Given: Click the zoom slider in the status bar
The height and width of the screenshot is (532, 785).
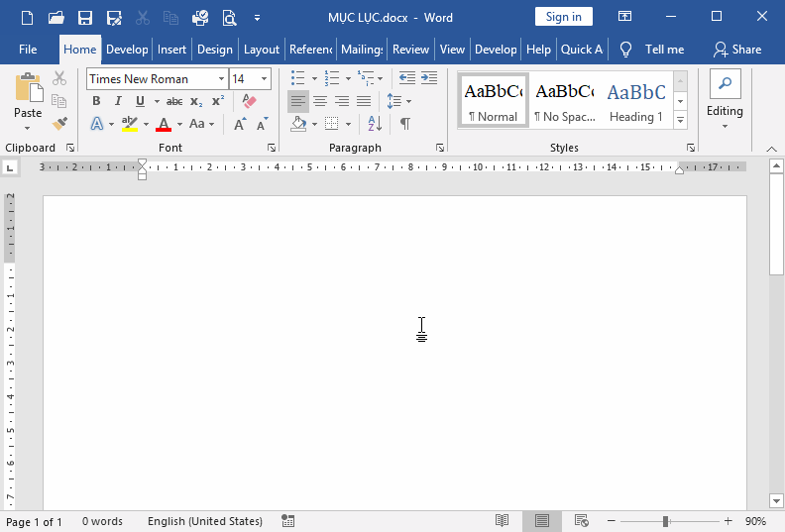Looking at the screenshot, I should pyautogui.click(x=665, y=521).
